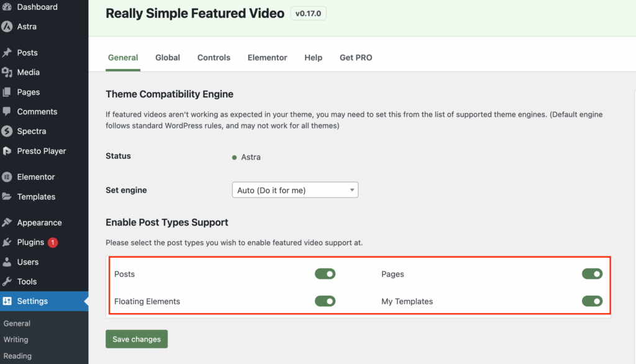Open General settings submenu link
This screenshot has width=636, height=364.
click(17, 324)
